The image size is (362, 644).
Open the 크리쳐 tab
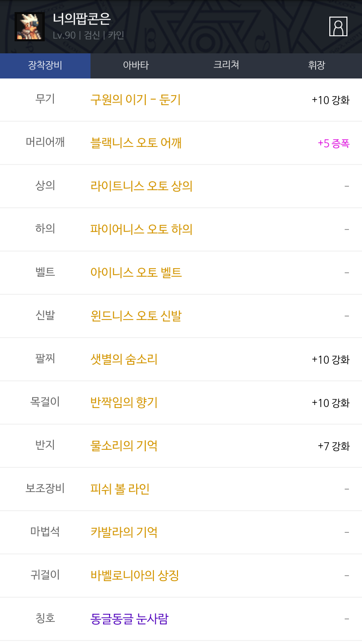point(226,65)
